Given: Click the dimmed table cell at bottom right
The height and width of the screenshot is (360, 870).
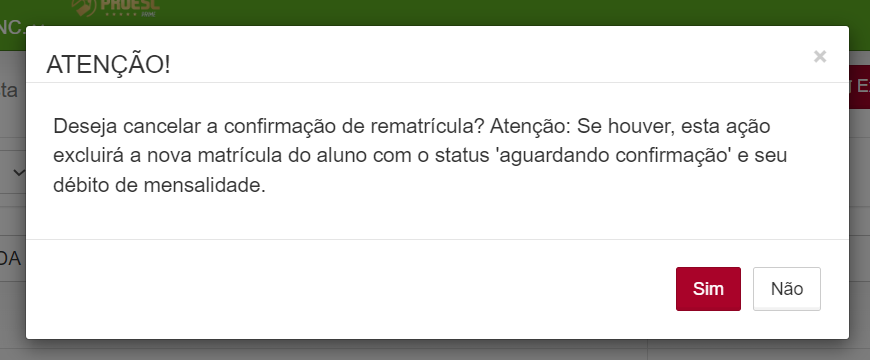Looking at the screenshot, I should tap(758, 350).
